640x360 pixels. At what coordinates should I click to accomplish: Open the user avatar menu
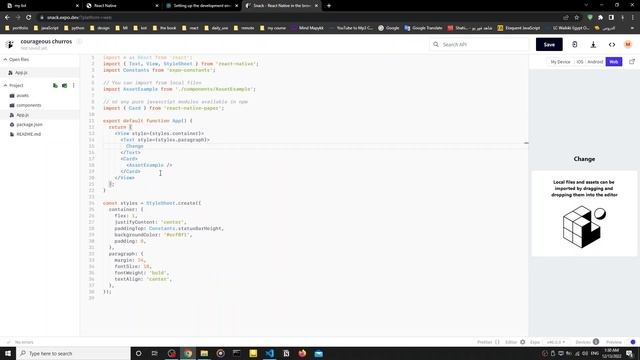(x=628, y=44)
